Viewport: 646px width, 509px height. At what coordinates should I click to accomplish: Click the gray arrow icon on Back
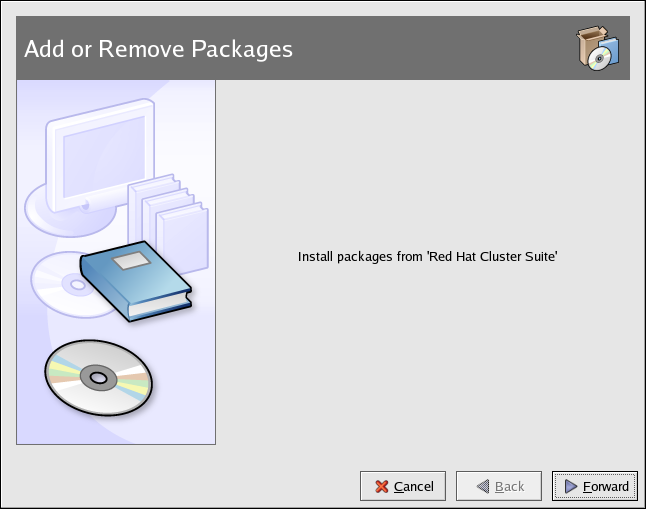pyautogui.click(x=483, y=486)
